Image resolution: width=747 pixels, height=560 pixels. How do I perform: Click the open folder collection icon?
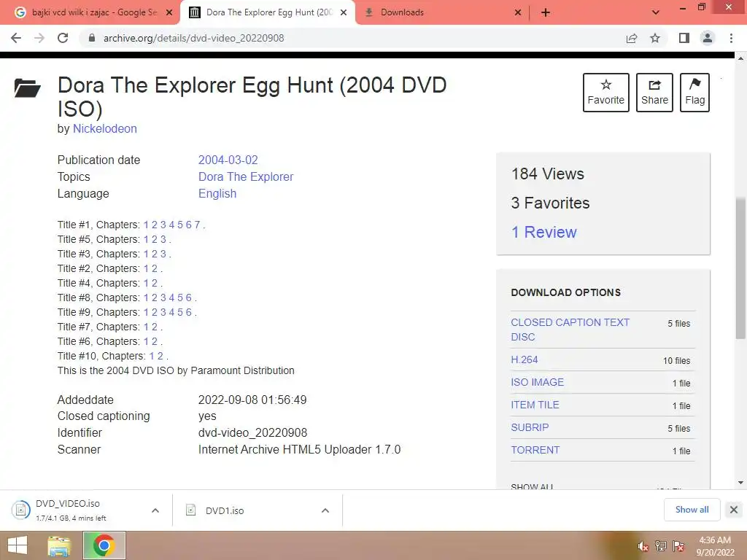click(27, 88)
